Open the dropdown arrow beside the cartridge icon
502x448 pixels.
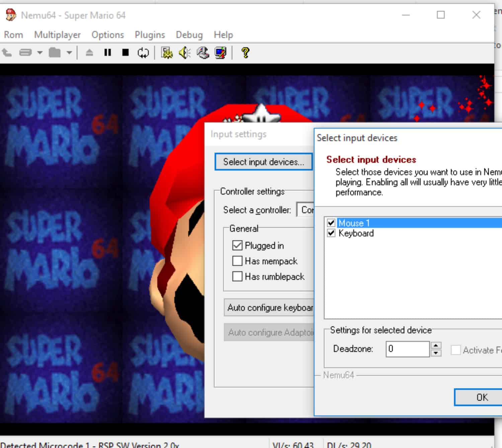point(40,53)
